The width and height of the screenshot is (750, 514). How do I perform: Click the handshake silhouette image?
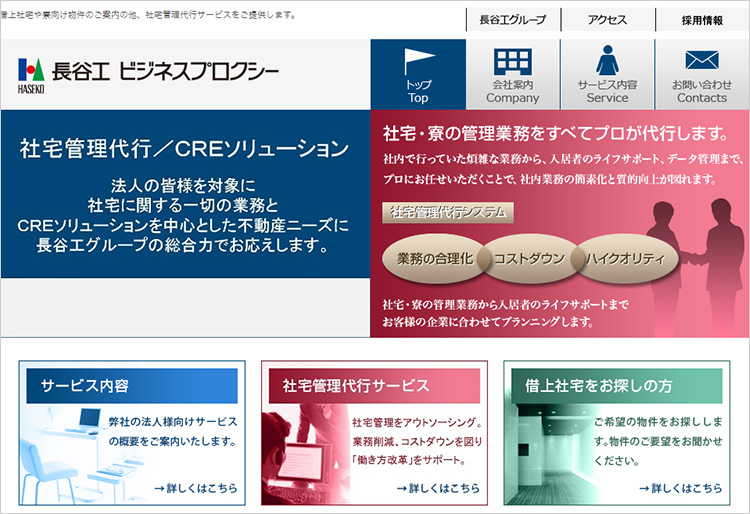(694, 268)
